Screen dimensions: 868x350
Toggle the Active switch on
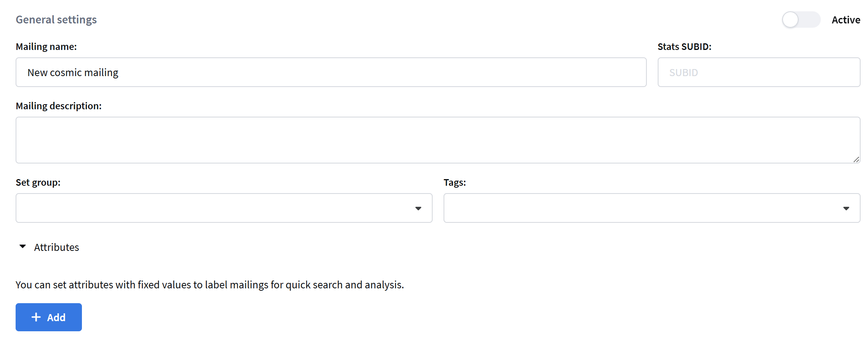pyautogui.click(x=801, y=20)
